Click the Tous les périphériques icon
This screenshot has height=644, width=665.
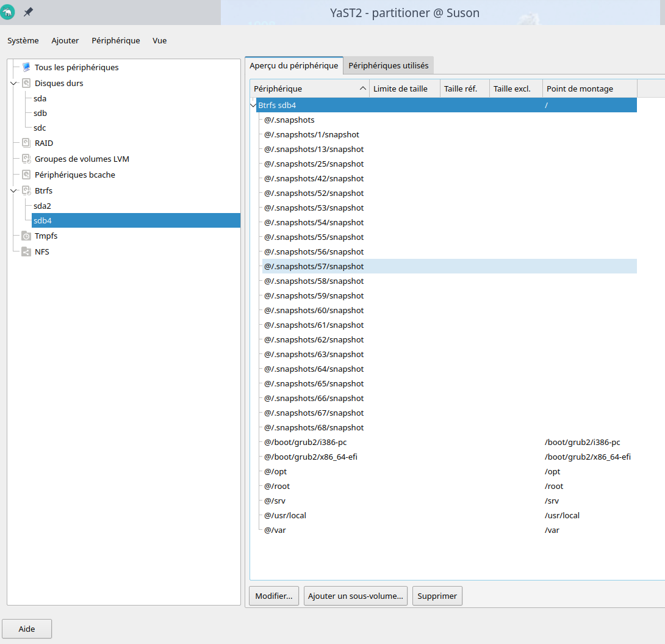pyautogui.click(x=26, y=67)
